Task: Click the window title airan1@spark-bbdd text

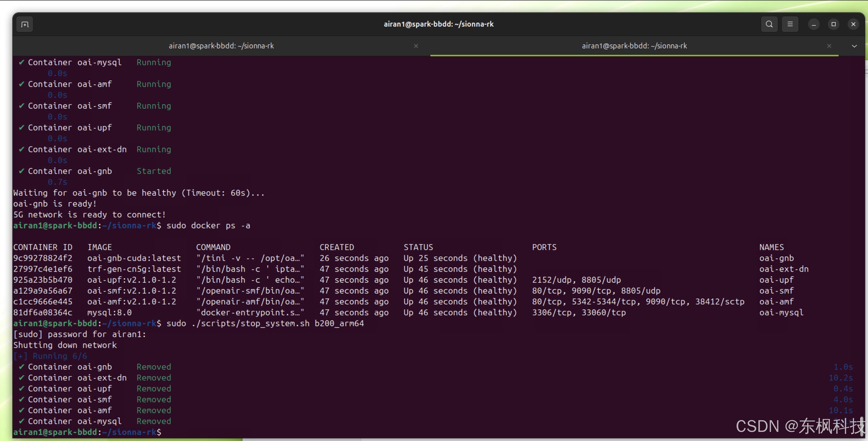Action: coord(438,24)
